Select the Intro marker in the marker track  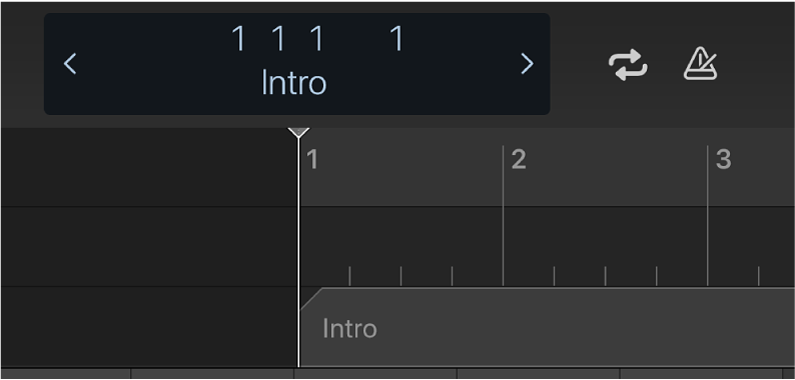[547, 327]
